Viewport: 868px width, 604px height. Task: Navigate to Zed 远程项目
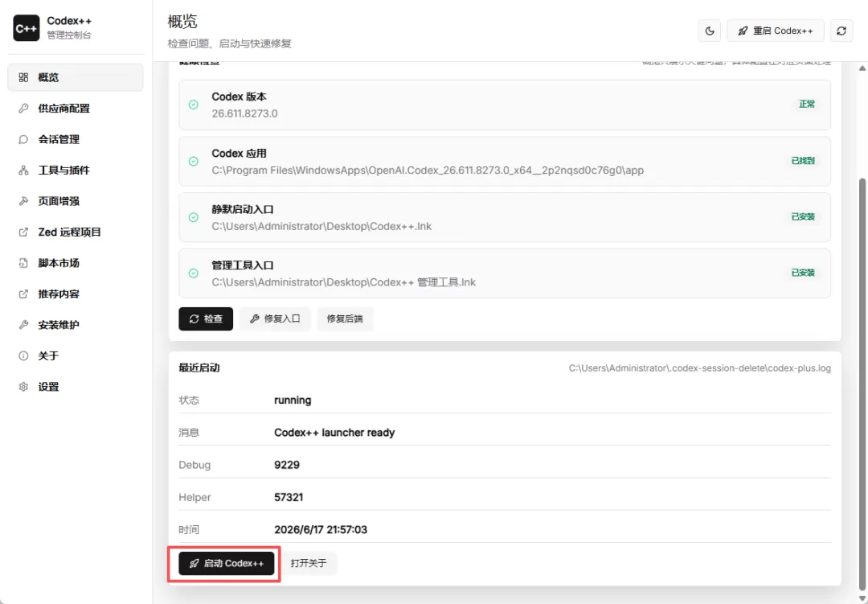(x=76, y=232)
